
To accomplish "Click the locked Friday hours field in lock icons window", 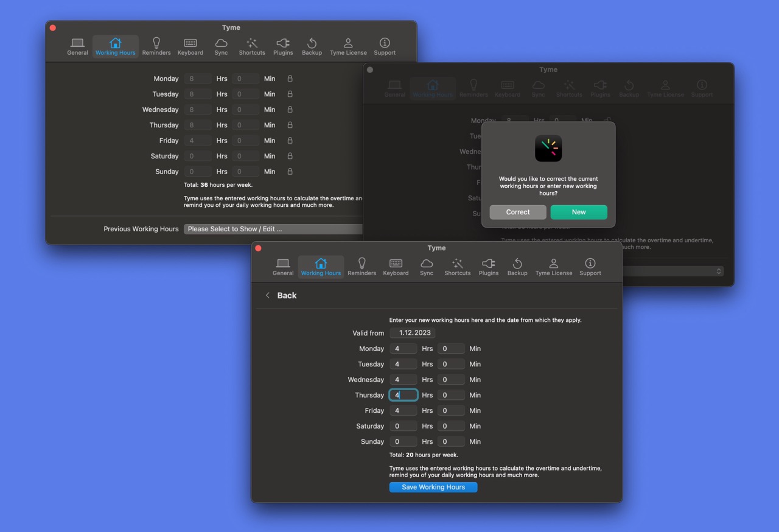I will pyautogui.click(x=198, y=141).
